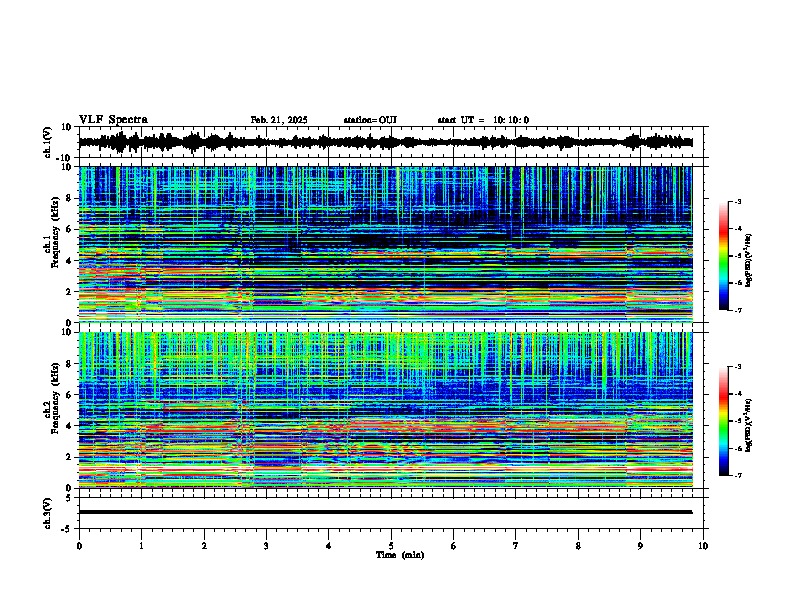Click time axis tick label '2'
Screen dimensions: 792x612
tap(204, 546)
